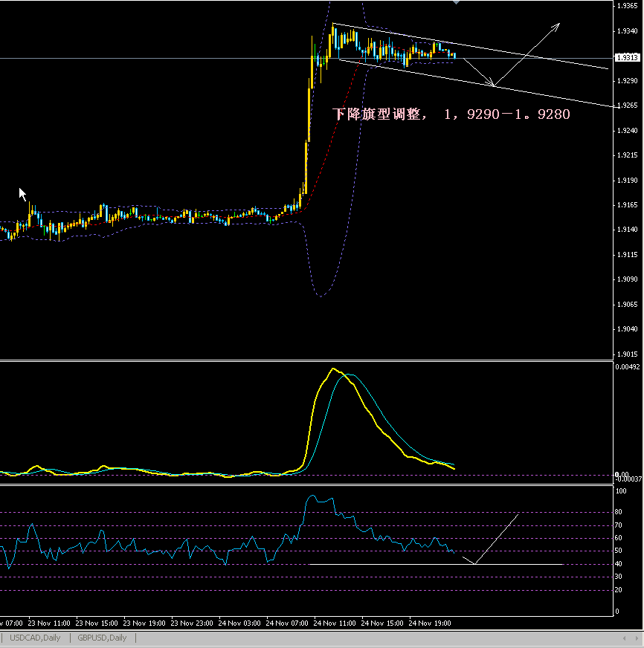Click the blue RSI line peak near 100
Image resolution: width=644 pixels, height=648 pixels.
[312, 496]
